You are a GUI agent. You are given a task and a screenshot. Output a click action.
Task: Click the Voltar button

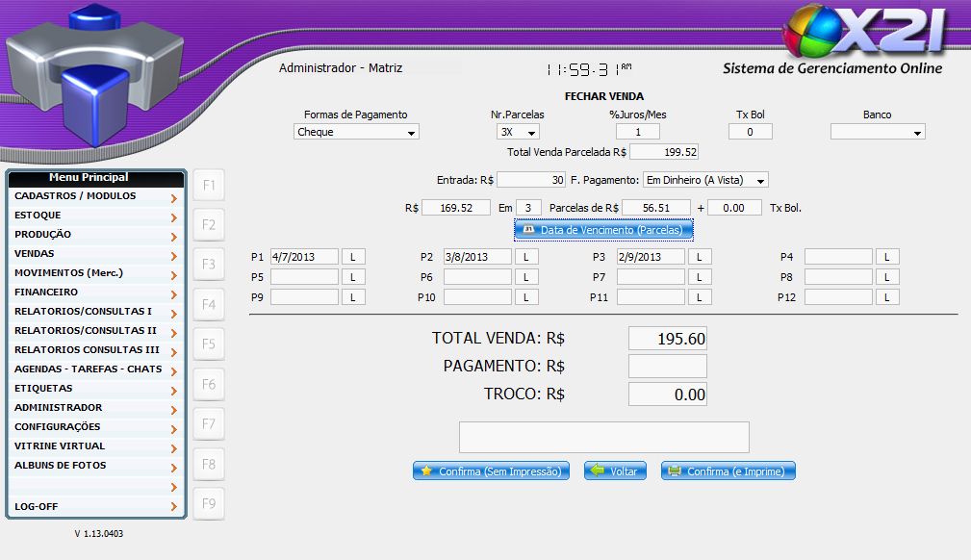pyautogui.click(x=615, y=471)
